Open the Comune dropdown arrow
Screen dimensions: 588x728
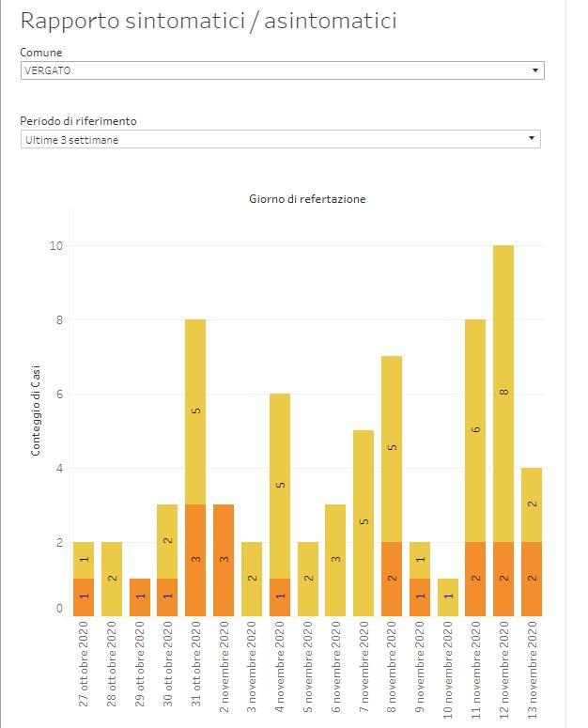(534, 70)
